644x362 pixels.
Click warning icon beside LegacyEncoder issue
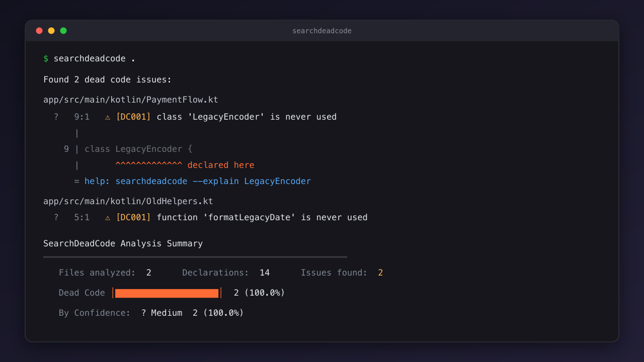[108, 117]
